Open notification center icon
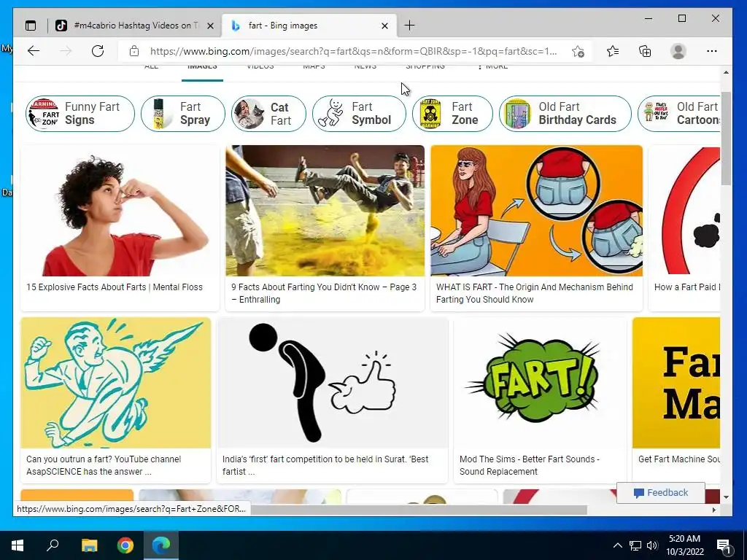Screen dimensions: 747x560 (724, 546)
